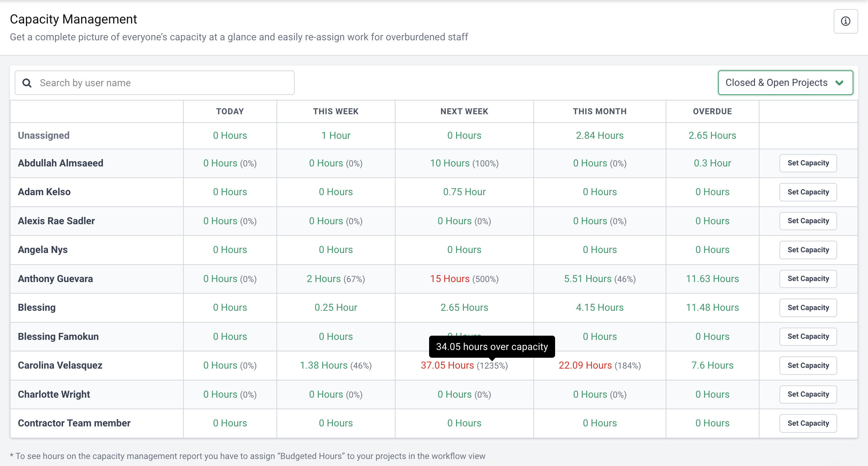This screenshot has width=868, height=466.
Task: Click Unassigned's 1 Hour this week value
Action: point(336,136)
